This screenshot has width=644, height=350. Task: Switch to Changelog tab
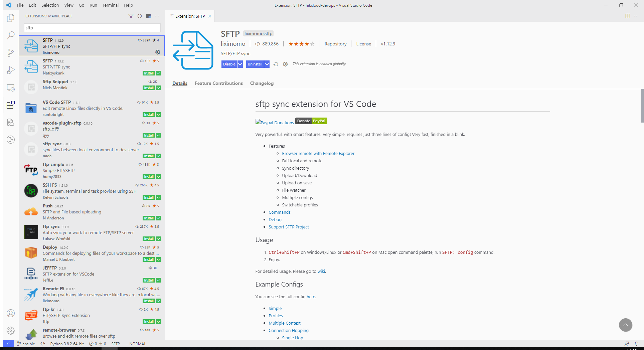pyautogui.click(x=262, y=83)
